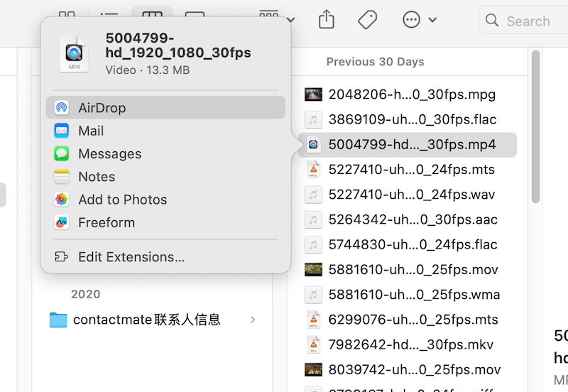Viewport: 568px width, 392px height.
Task: Select the 7982642 30fps.mkv file
Action: [411, 344]
